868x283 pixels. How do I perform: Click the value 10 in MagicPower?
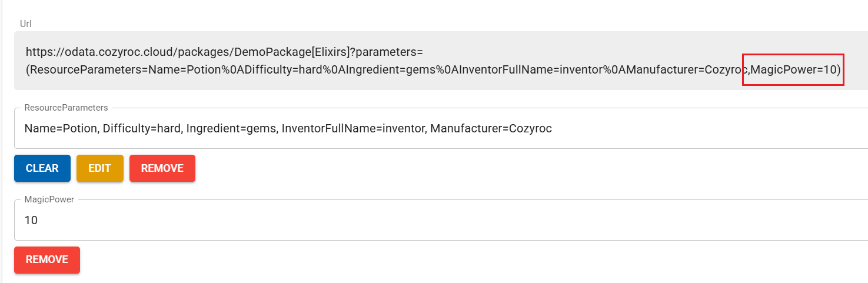coord(31,221)
